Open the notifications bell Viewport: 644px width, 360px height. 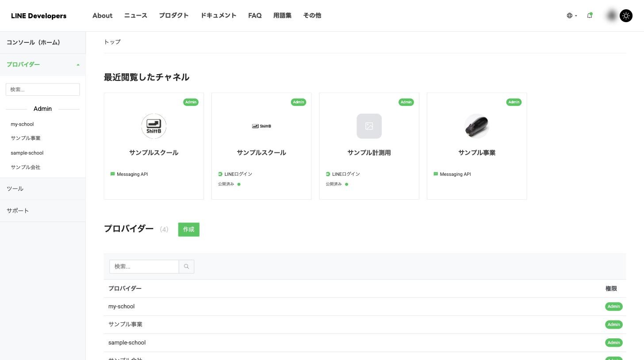point(590,15)
